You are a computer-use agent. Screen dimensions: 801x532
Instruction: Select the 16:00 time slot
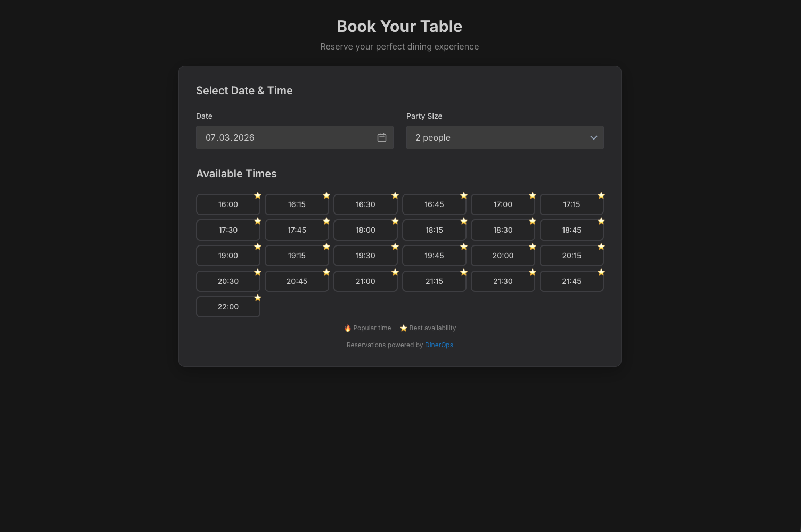(x=228, y=204)
